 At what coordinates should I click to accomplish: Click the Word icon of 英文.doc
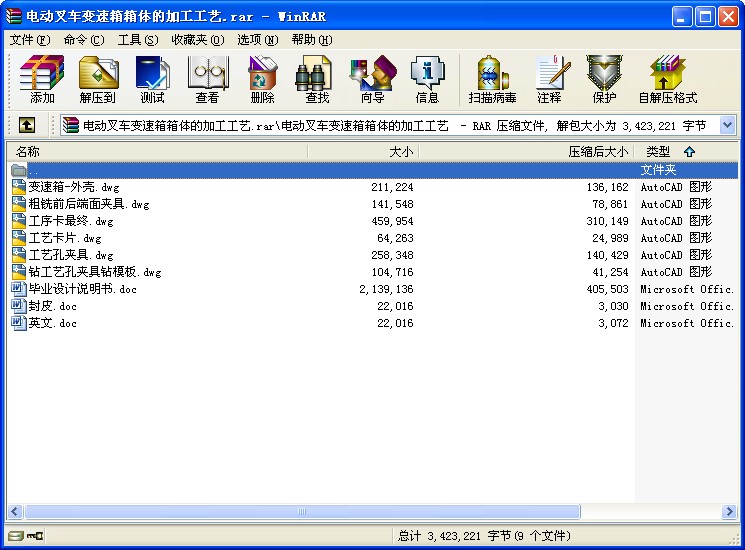pyautogui.click(x=19, y=323)
